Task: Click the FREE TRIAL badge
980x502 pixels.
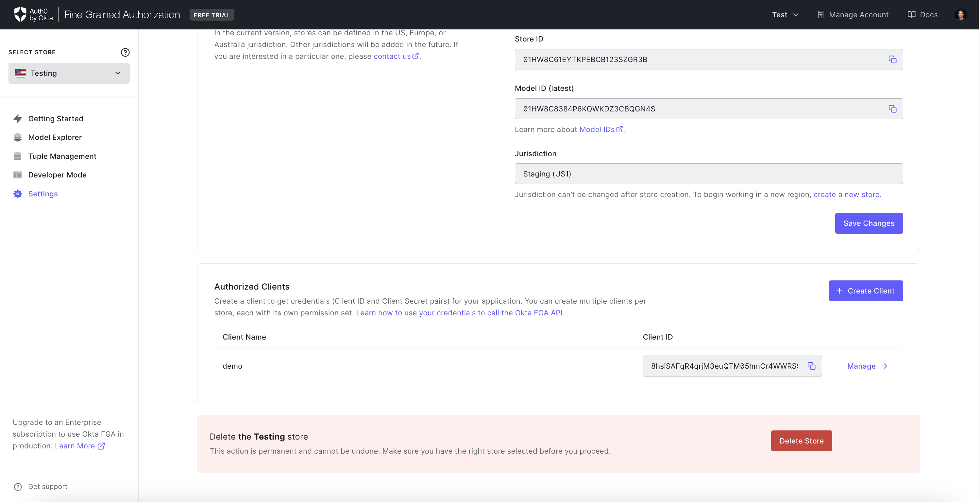Action: point(212,15)
